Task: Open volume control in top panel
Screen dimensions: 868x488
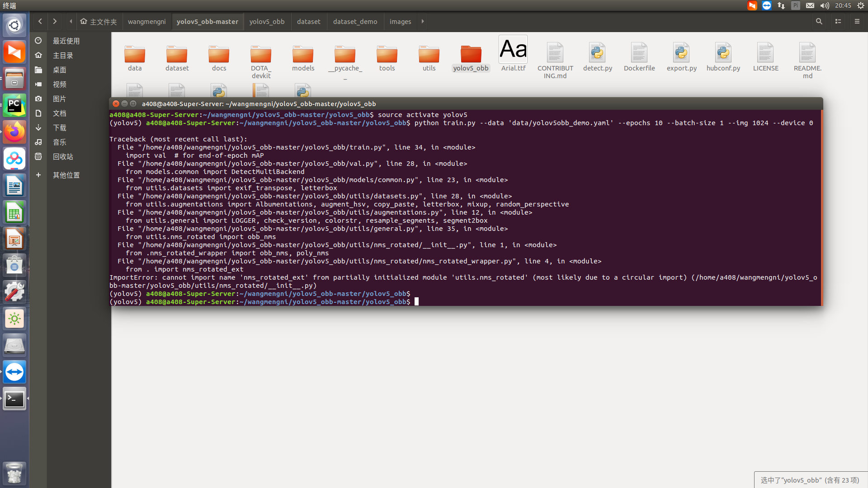Action: click(x=825, y=5)
